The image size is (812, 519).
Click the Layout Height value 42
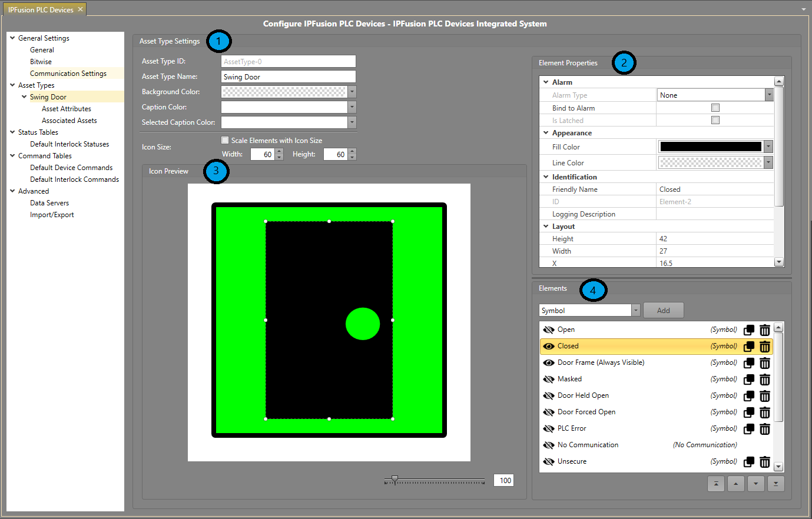coord(715,239)
